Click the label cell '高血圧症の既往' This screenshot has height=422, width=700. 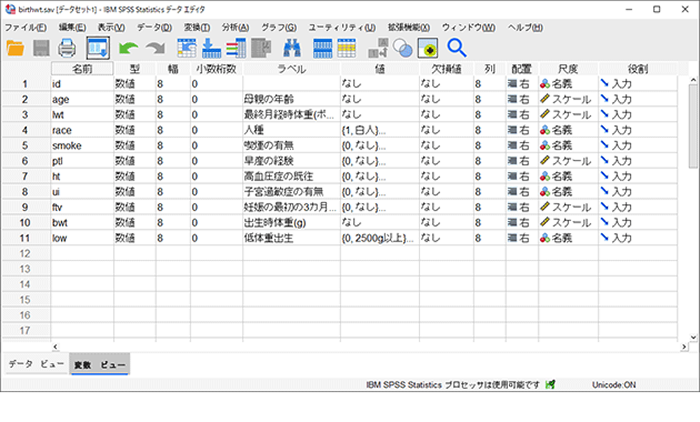pos(292,176)
